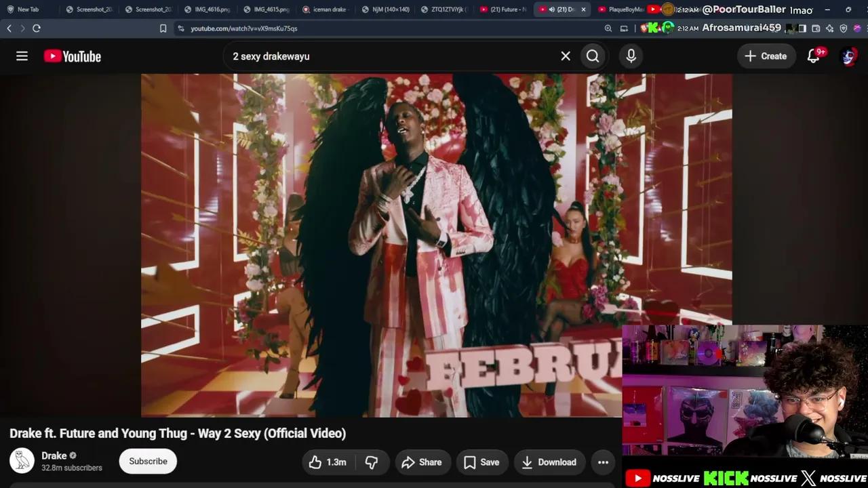This screenshot has height=488, width=868.
Task: Clear the search box with the X
Action: [x=566, y=56]
